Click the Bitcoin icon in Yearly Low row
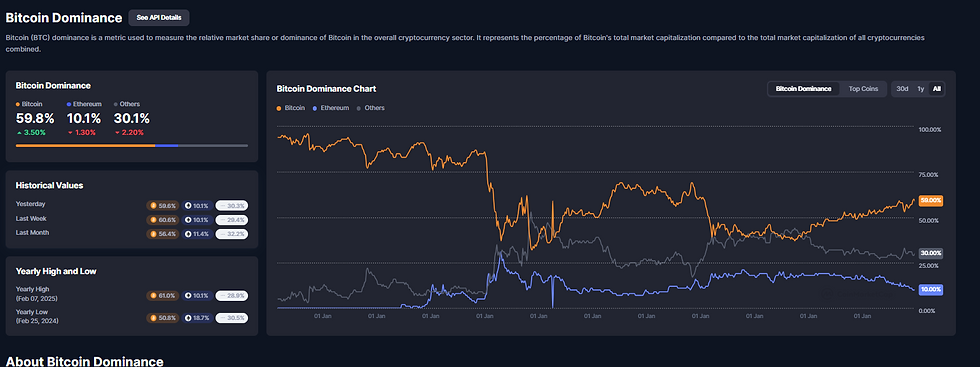980x367 pixels. 153,318
